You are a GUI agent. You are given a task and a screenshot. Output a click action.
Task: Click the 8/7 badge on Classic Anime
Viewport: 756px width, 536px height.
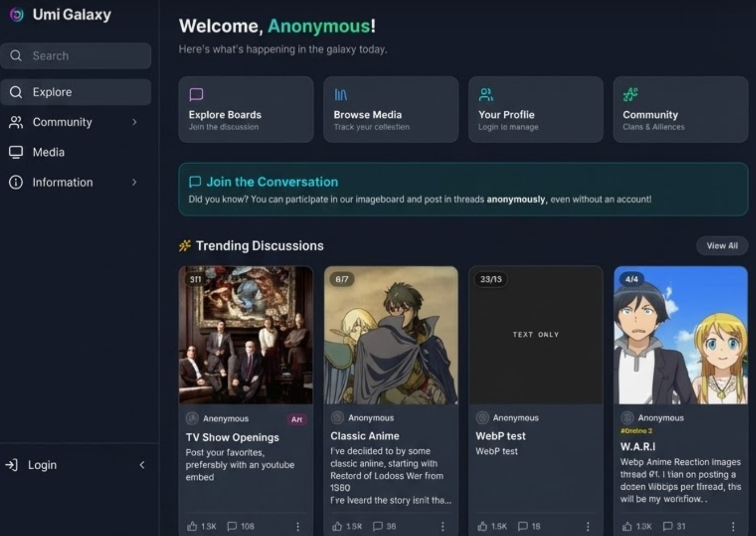click(x=342, y=279)
